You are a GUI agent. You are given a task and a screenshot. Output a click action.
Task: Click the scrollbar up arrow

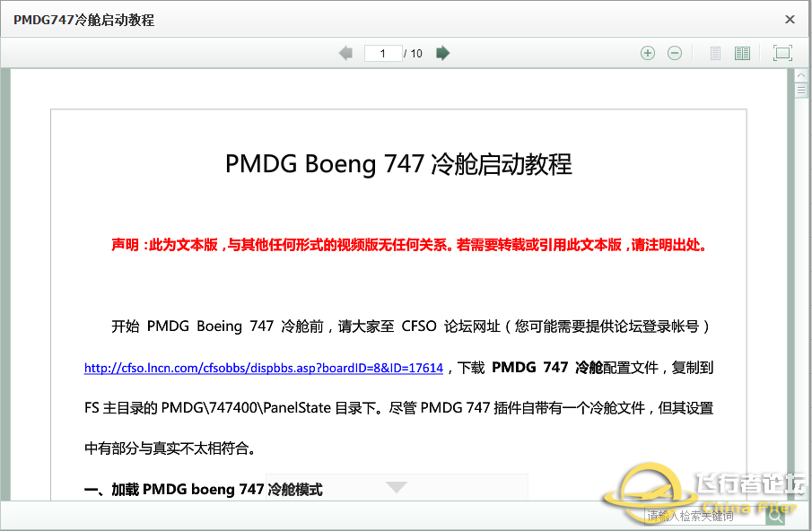point(801,75)
